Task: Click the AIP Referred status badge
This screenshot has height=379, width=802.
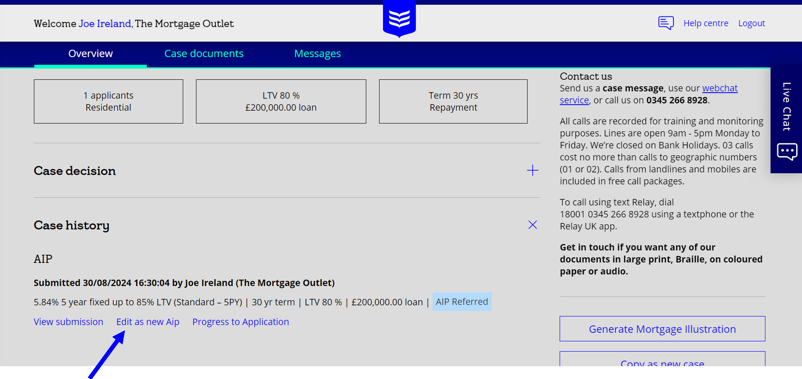Action: tap(462, 302)
